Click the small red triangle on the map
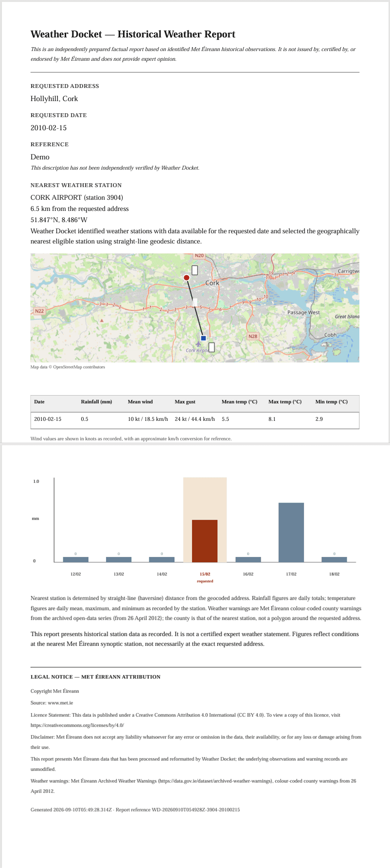Viewport: 390px width, 868px height. tap(102, 321)
